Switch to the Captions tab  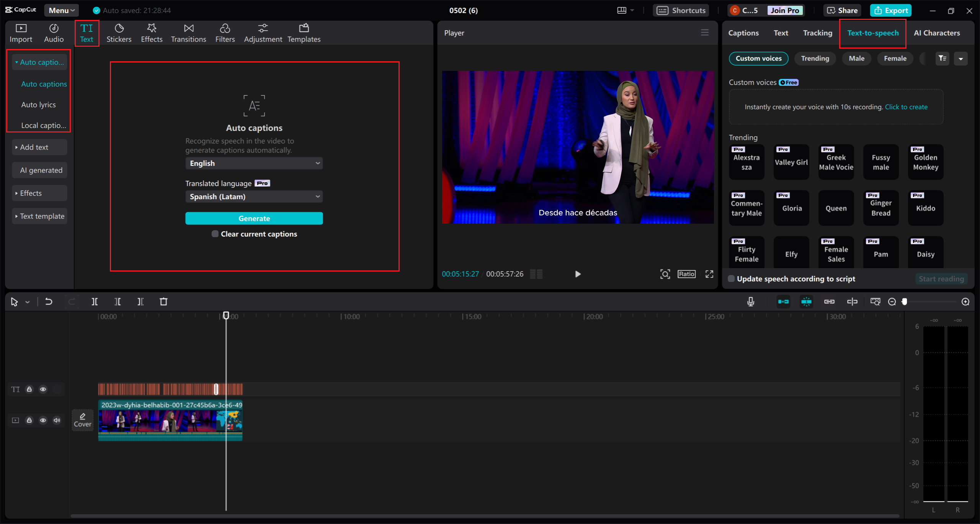743,33
